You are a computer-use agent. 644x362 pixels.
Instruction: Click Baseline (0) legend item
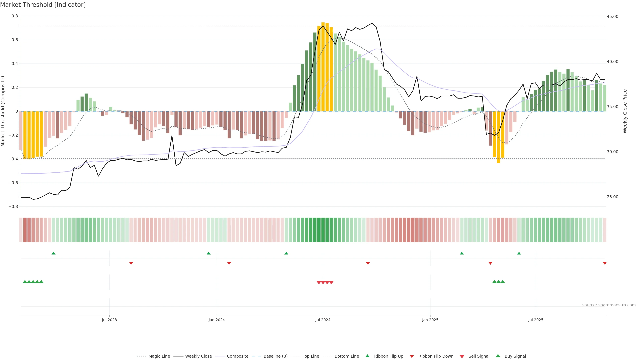pyautogui.click(x=276, y=356)
